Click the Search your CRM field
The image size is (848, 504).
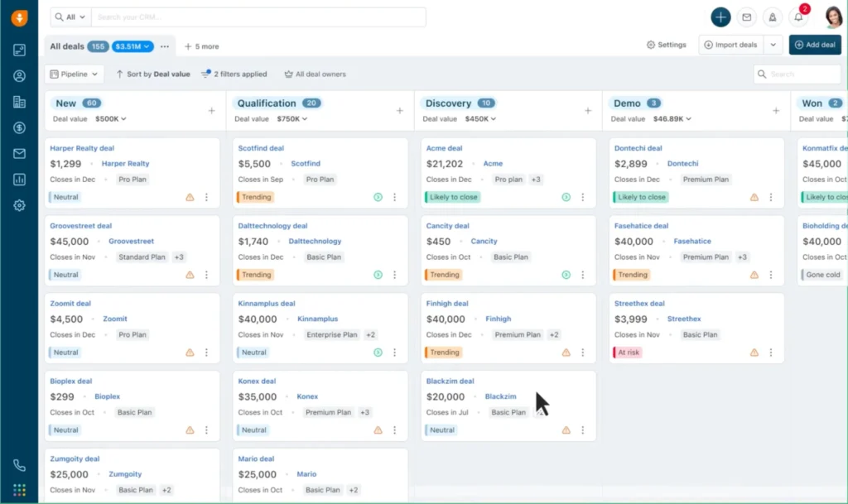(x=257, y=17)
